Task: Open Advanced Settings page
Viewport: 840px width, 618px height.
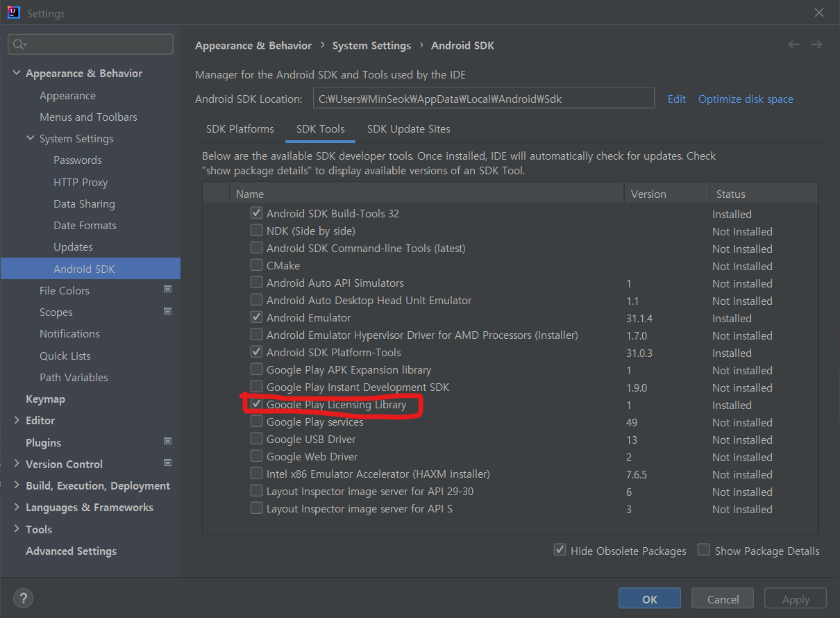Action: pos(71,551)
